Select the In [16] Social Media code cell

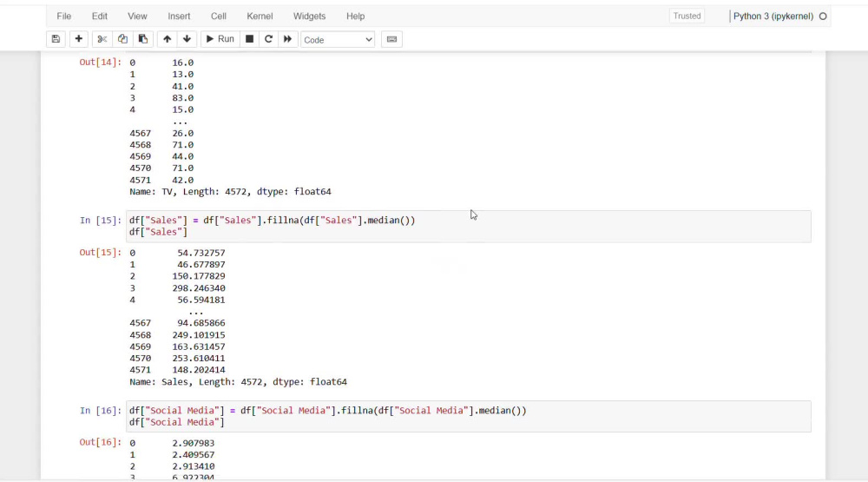[469, 416]
